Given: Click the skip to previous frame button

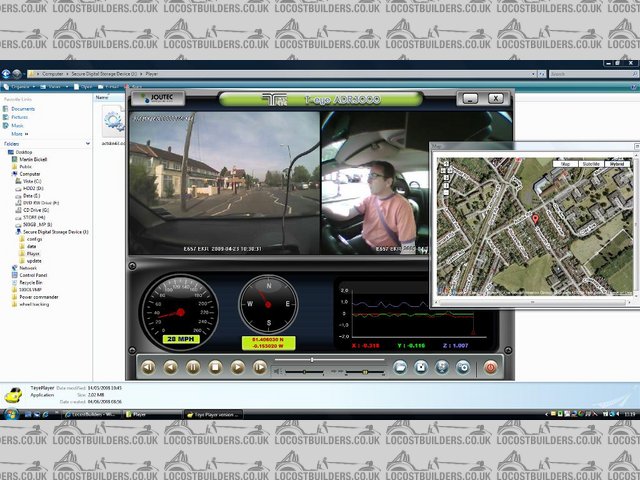Looking at the screenshot, I should 148,367.
